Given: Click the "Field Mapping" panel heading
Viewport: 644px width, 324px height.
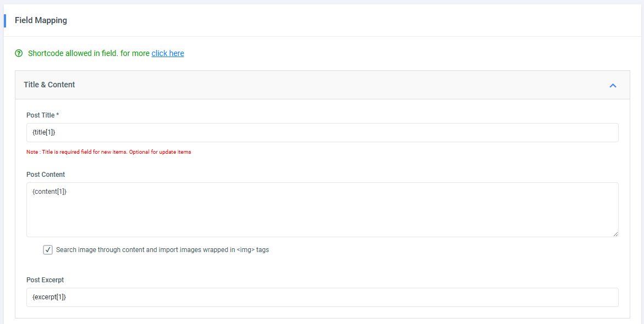Looking at the screenshot, I should (x=41, y=20).
